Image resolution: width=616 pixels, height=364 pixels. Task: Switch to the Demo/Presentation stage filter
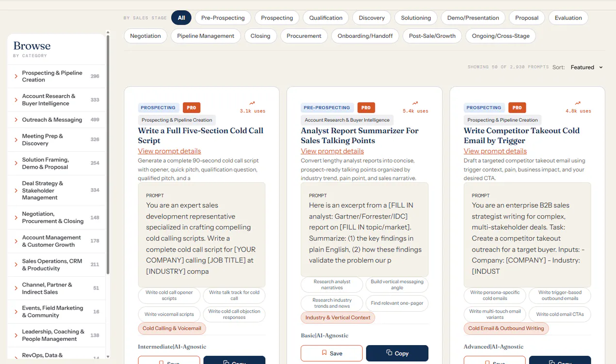tap(473, 18)
